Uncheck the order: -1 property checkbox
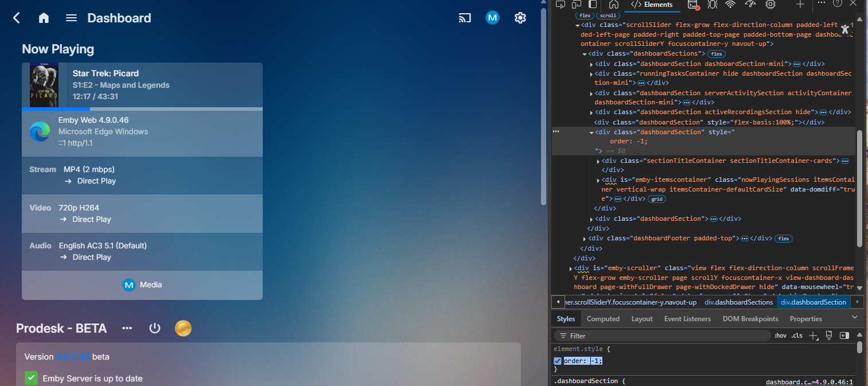This screenshot has height=386, width=868. pos(558,361)
